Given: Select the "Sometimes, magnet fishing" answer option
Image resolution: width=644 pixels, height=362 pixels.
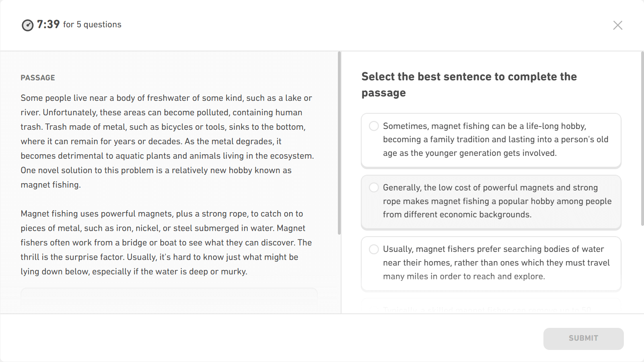Looking at the screenshot, I should (x=491, y=140).
